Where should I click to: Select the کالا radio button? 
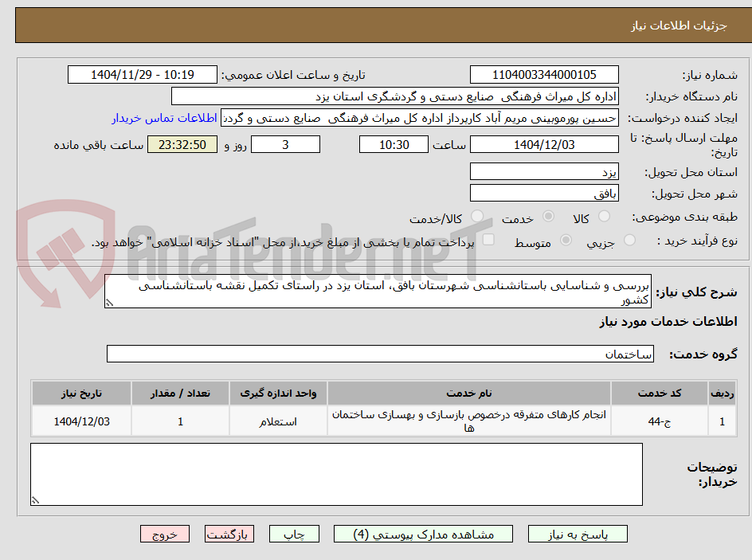(605, 216)
